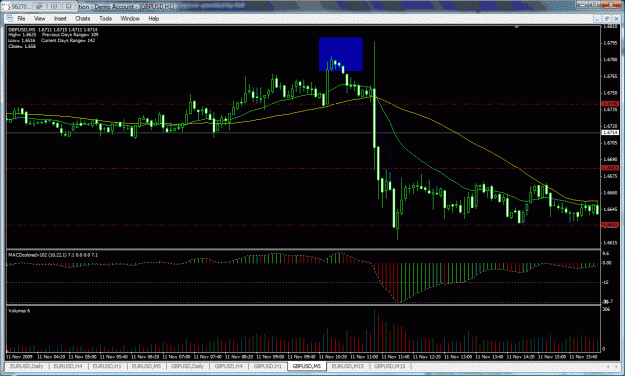Screen dimensions: 625x376
Task: Click the MACDcolored indicator label
Action: tap(53, 255)
